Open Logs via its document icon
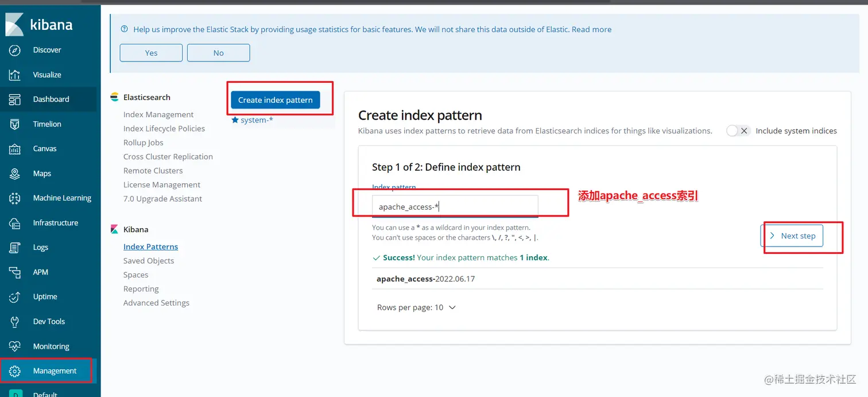This screenshot has height=397, width=868. [15, 248]
